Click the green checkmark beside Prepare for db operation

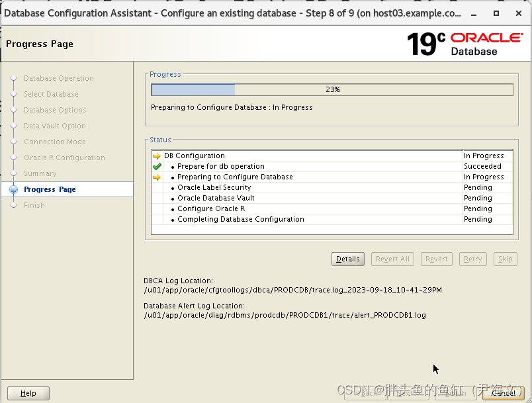[157, 166]
